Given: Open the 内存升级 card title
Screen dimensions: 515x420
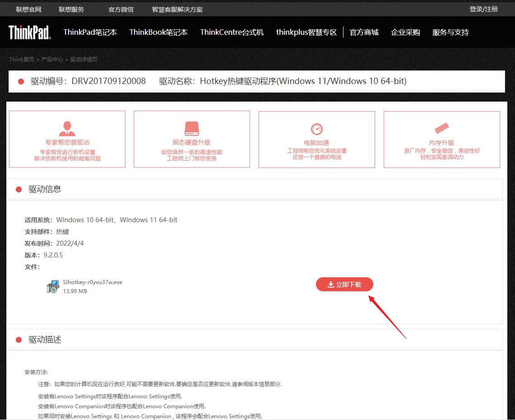Looking at the screenshot, I should click(441, 143).
